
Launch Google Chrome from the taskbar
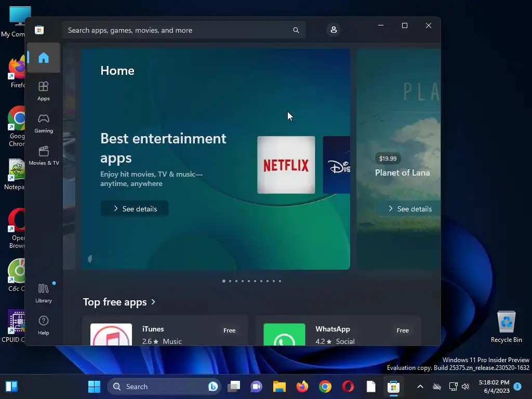(325, 387)
